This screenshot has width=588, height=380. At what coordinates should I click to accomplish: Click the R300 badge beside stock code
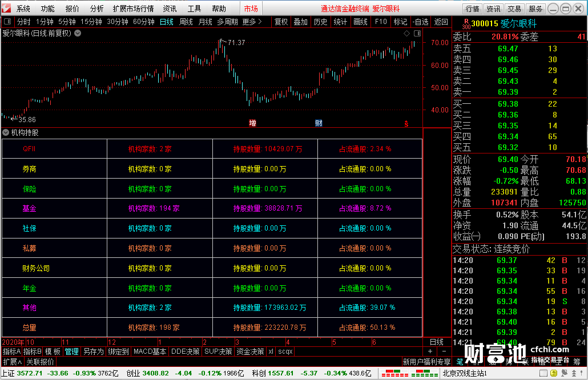(x=466, y=24)
